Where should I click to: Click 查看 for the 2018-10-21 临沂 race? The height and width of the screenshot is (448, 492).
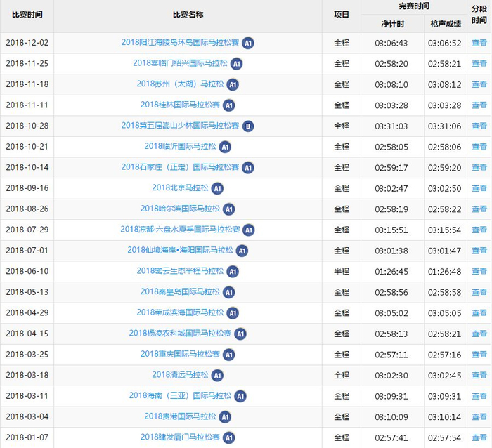[x=479, y=147]
